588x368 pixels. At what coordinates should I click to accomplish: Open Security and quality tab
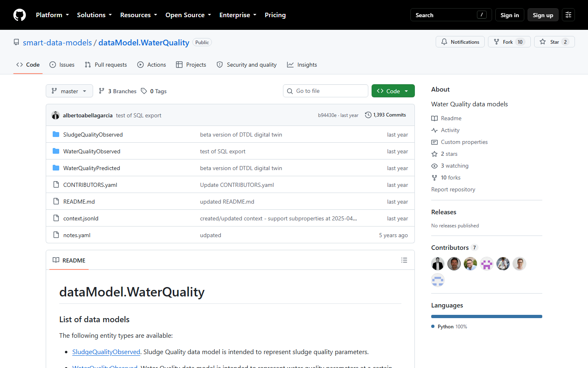247,65
